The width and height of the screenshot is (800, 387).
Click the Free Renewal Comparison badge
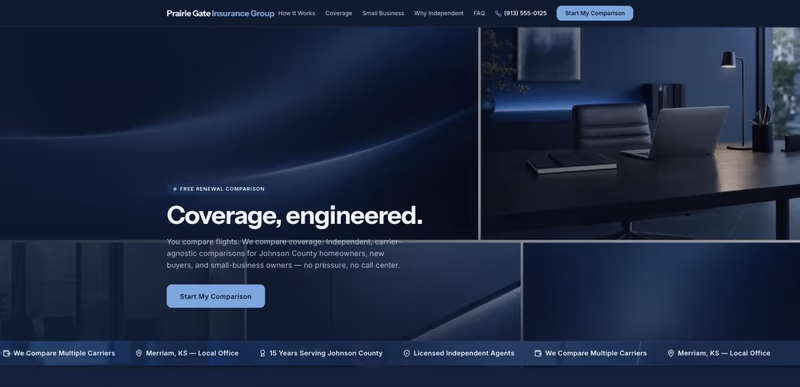pos(218,189)
